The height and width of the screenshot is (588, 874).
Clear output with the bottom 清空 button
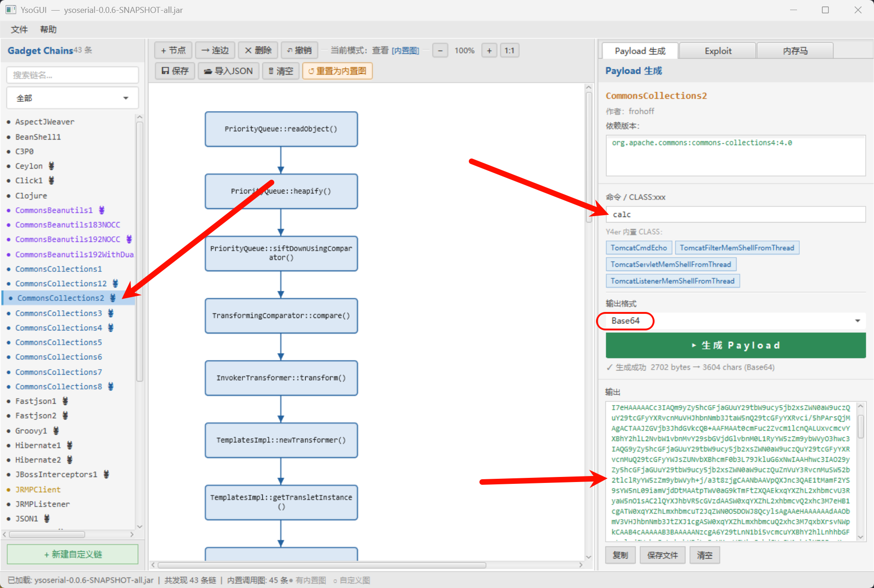704,555
